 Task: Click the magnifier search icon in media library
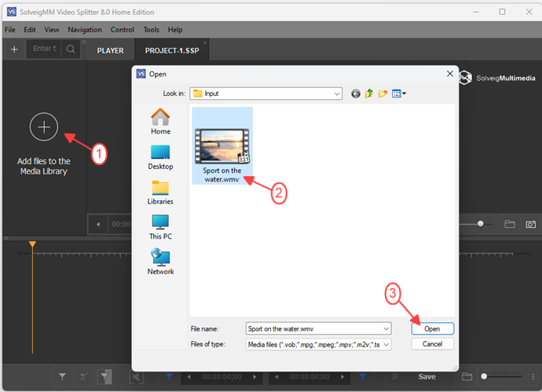71,49
